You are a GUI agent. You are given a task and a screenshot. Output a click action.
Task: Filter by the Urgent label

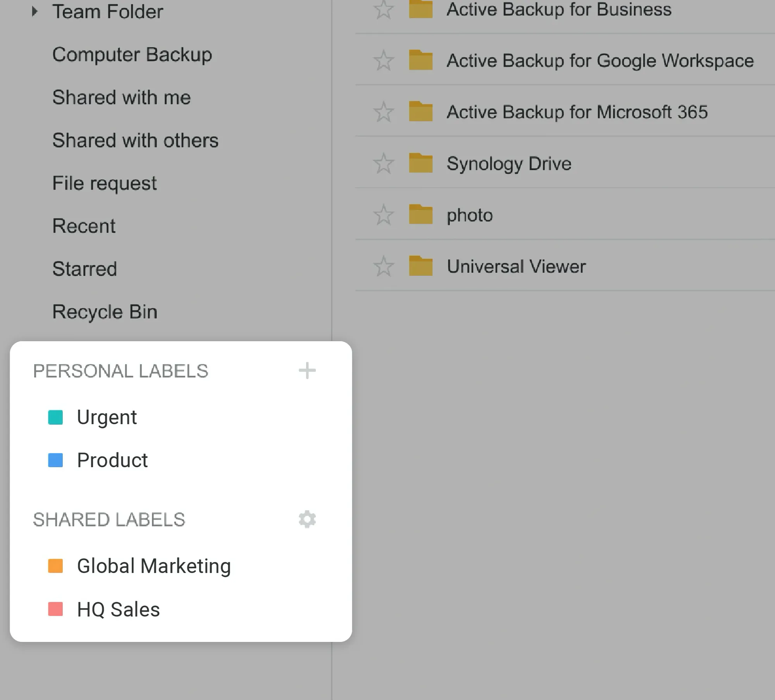click(107, 417)
